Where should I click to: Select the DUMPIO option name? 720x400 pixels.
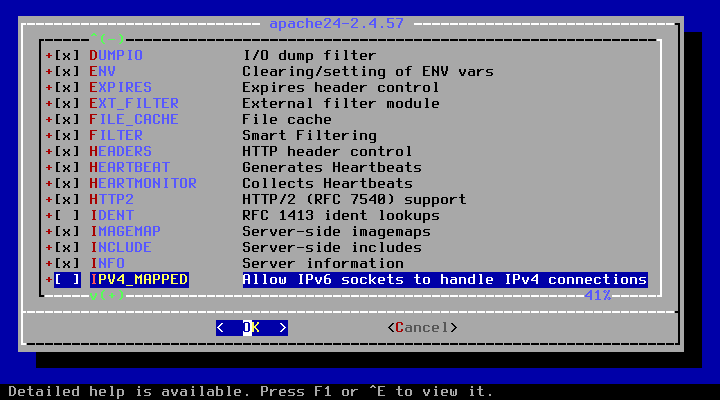(x=116, y=56)
